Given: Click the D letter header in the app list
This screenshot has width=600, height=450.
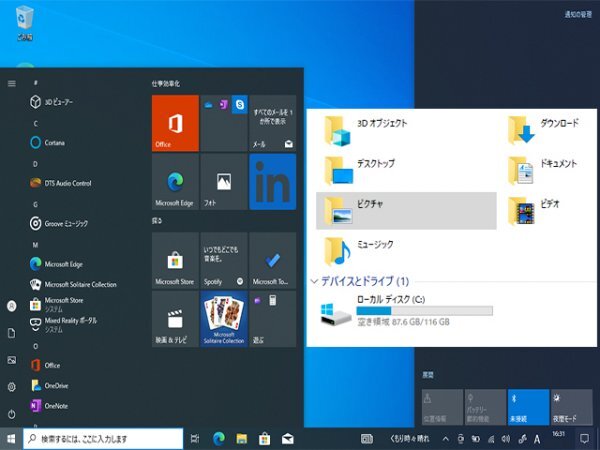Looking at the screenshot, I should tap(36, 164).
